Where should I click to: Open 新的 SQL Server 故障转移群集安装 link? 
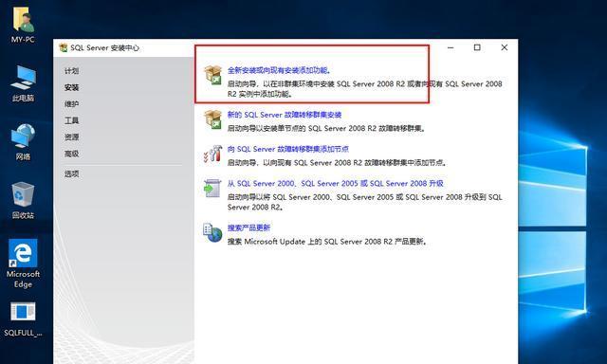285,115
